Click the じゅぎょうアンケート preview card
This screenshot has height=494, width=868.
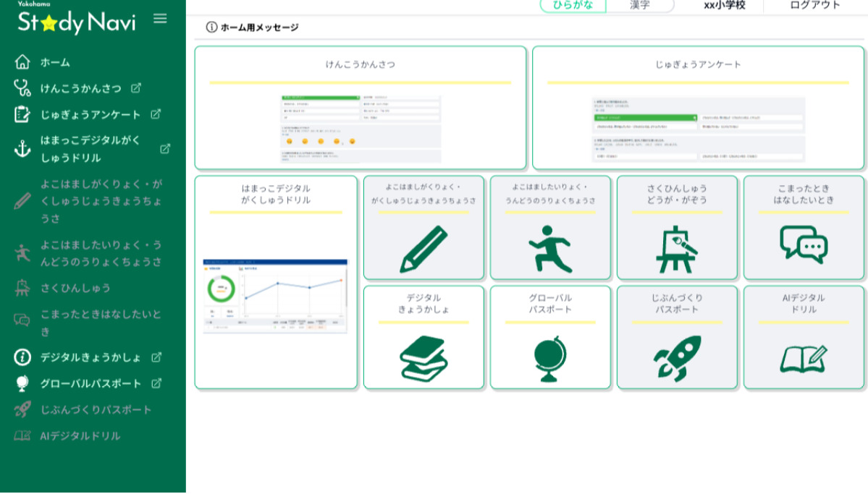tap(698, 108)
